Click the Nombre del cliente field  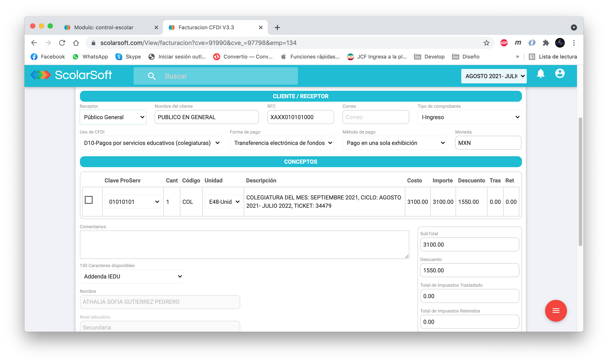tap(207, 117)
